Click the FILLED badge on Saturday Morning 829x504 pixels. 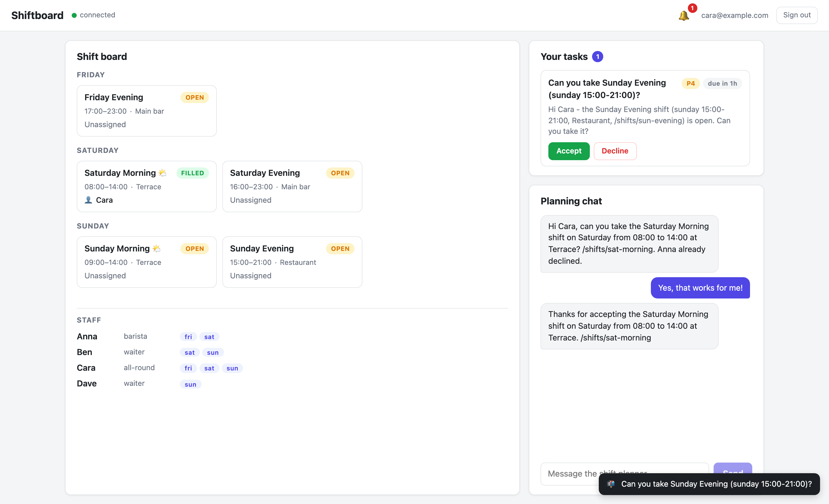pos(192,173)
